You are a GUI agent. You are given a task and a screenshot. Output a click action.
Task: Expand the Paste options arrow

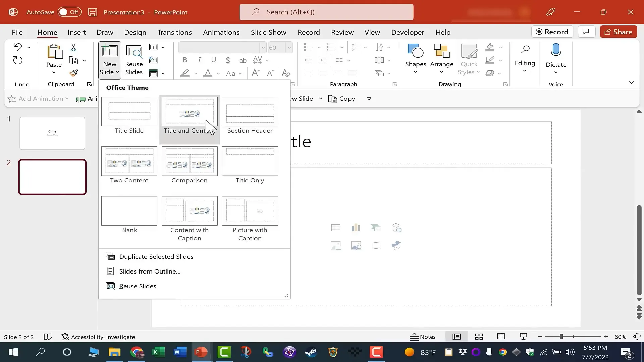tap(54, 73)
